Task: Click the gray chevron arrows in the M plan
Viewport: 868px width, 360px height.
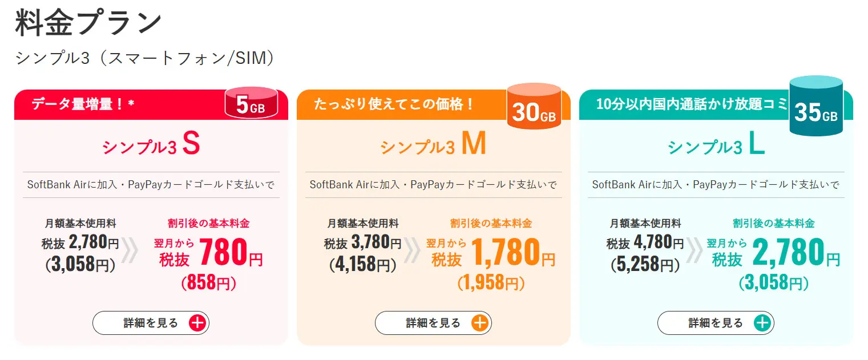Action: [412, 252]
